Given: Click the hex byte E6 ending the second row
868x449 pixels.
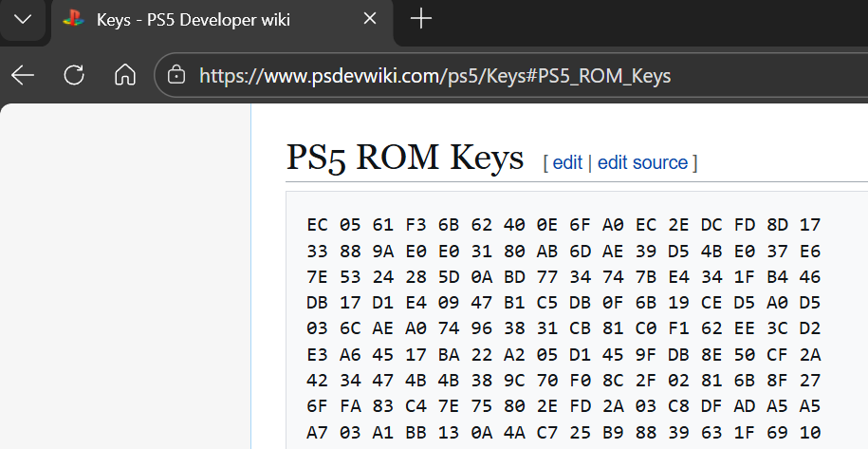Looking at the screenshot, I should click(x=810, y=252).
